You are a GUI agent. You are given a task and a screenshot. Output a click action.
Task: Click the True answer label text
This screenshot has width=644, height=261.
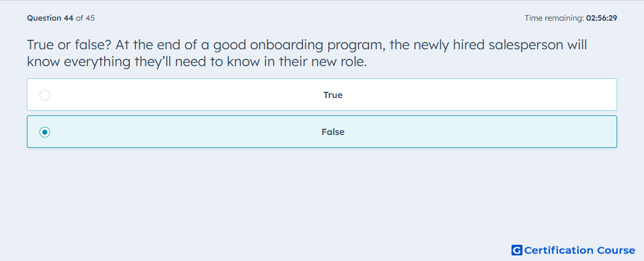(x=333, y=95)
